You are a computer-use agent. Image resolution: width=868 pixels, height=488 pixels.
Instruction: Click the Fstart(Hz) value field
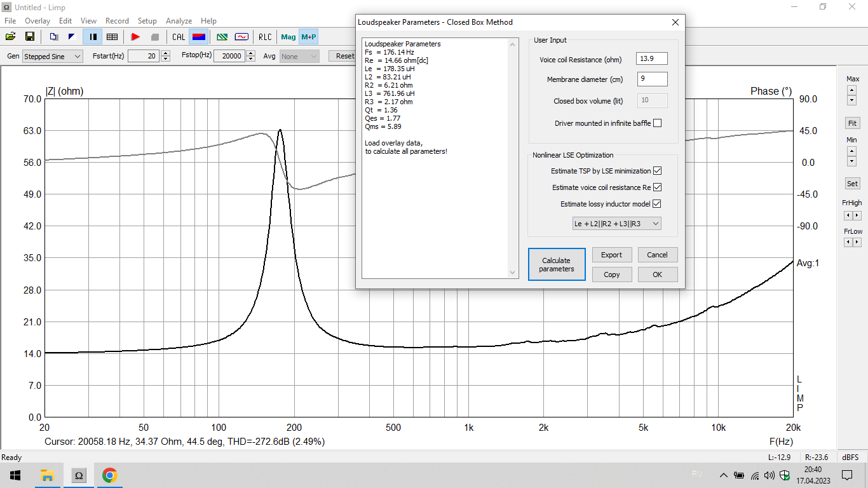point(144,56)
